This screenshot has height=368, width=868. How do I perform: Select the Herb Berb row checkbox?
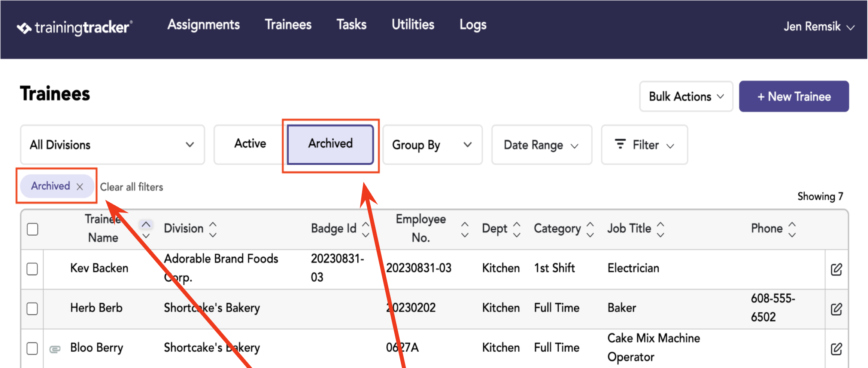click(33, 309)
